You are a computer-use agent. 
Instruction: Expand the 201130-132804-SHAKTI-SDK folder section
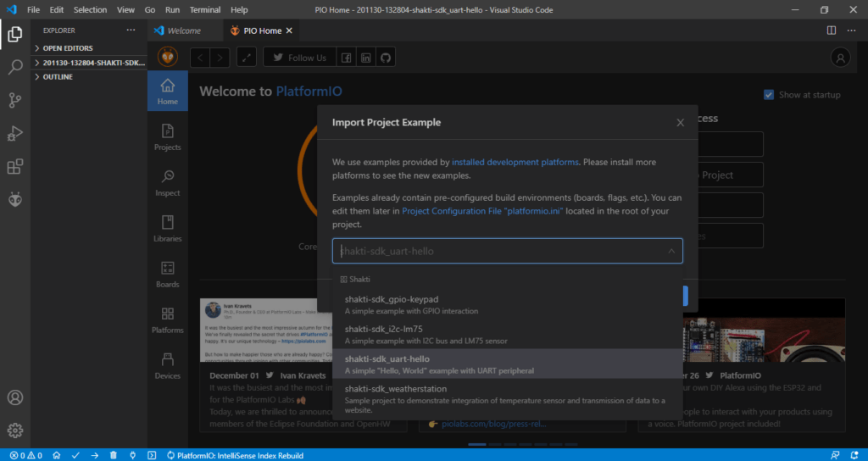[88, 63]
